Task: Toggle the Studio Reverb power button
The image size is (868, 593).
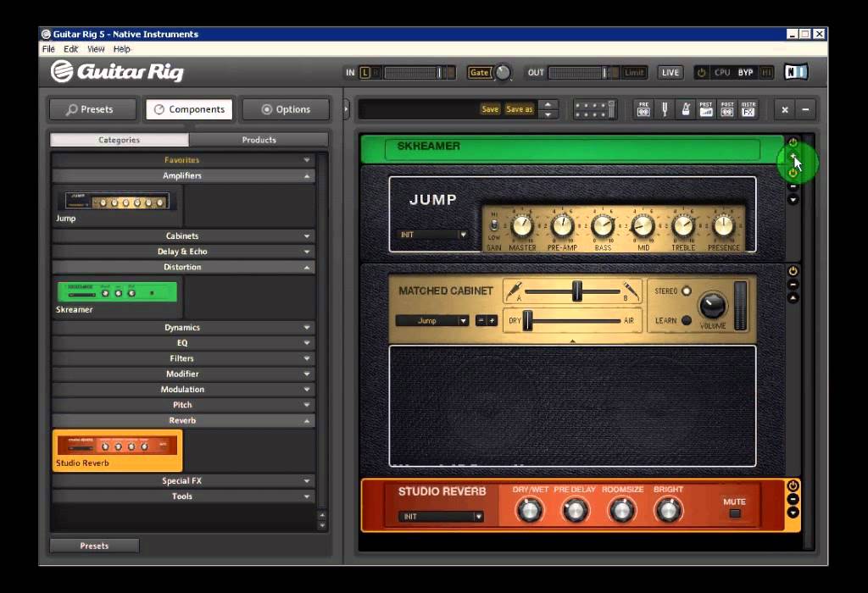Action: tap(793, 485)
